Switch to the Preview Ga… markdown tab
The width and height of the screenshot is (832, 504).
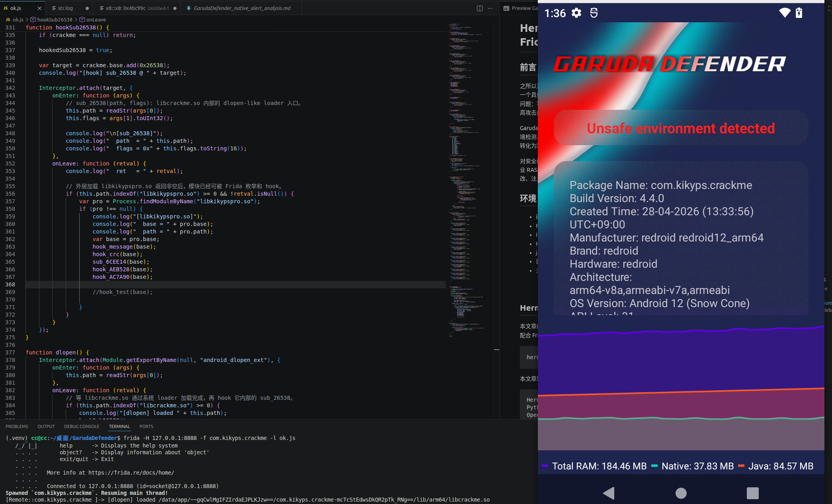coord(521,8)
